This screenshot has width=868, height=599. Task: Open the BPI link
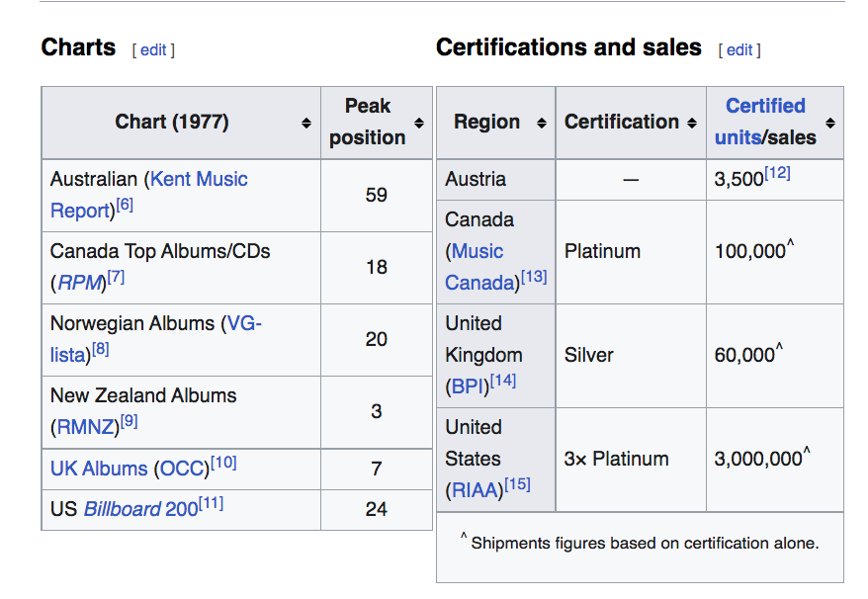click(x=468, y=385)
